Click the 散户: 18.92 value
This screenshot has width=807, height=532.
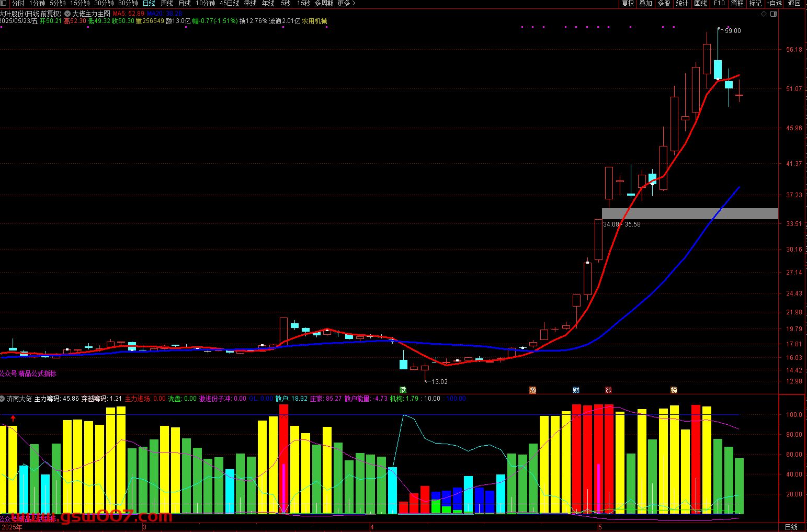click(292, 399)
